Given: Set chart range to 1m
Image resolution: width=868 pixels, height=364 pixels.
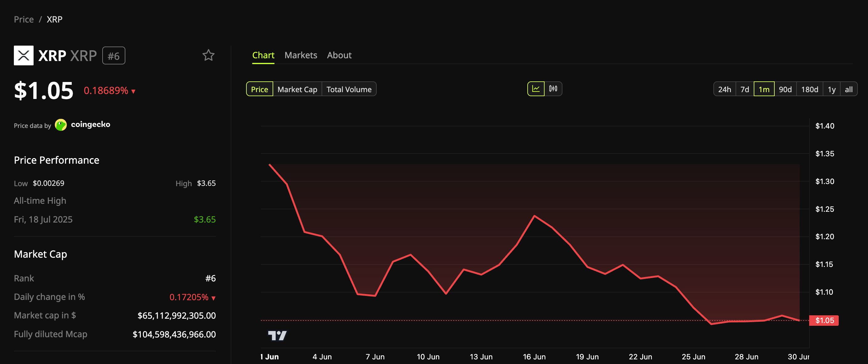Looking at the screenshot, I should [x=764, y=89].
